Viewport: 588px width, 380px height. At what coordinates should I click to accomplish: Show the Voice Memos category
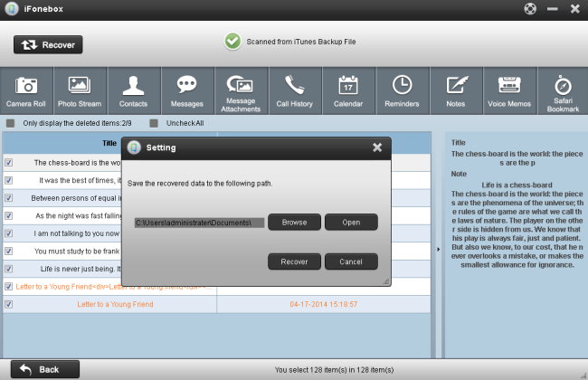pyautogui.click(x=508, y=91)
